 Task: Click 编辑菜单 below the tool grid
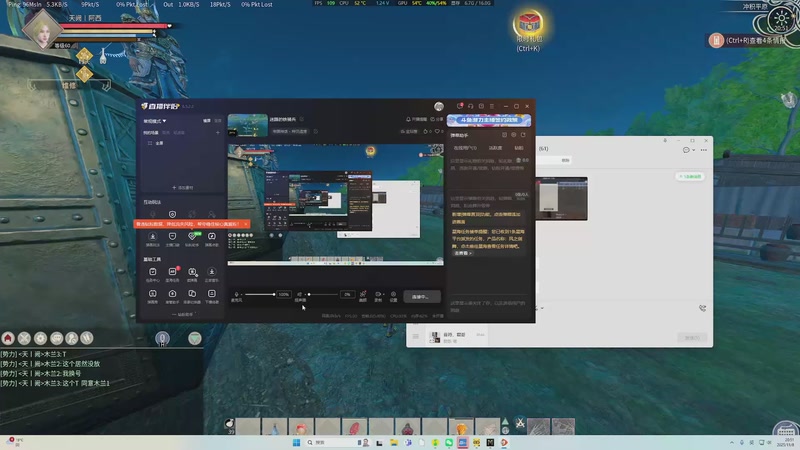coord(183,314)
